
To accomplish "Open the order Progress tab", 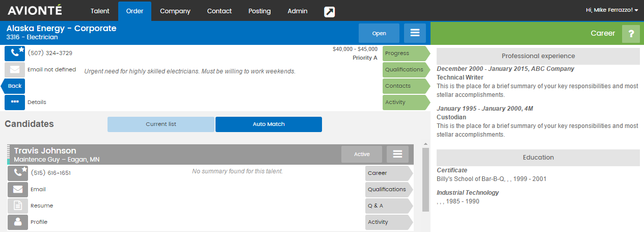I will pyautogui.click(x=406, y=53).
